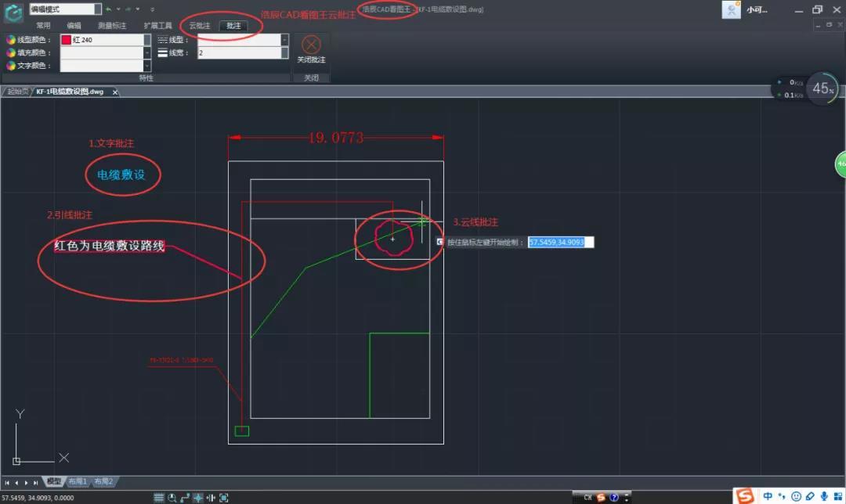Select the 布局1 layout tab
The height and width of the screenshot is (504, 846).
click(x=78, y=481)
